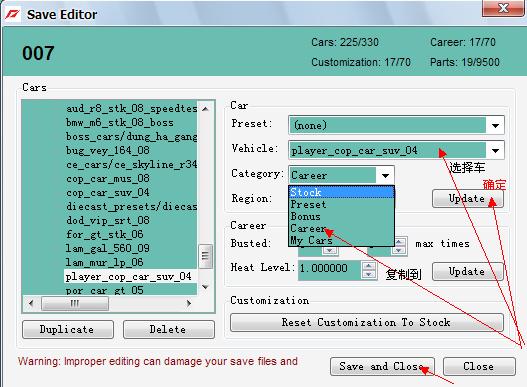This screenshot has height=387, width=527.
Task: Select lam_gal_560_09 in cars list
Action: [x=108, y=248]
